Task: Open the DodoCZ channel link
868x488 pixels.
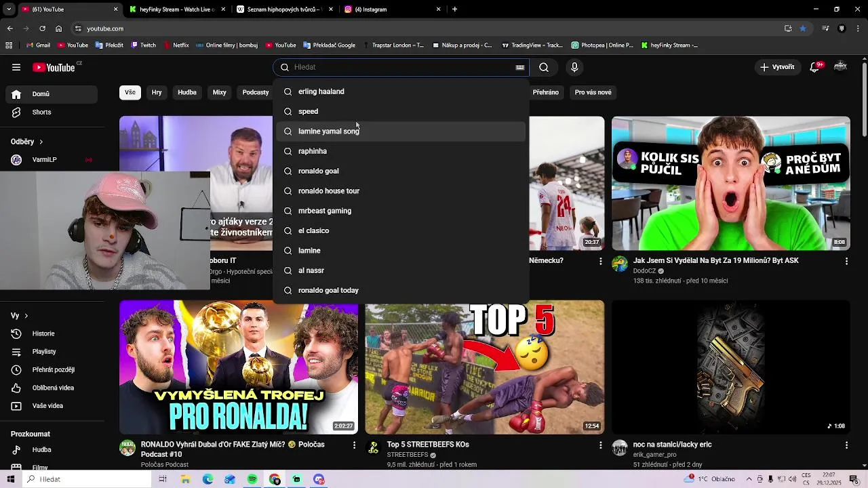Action: (645, 271)
